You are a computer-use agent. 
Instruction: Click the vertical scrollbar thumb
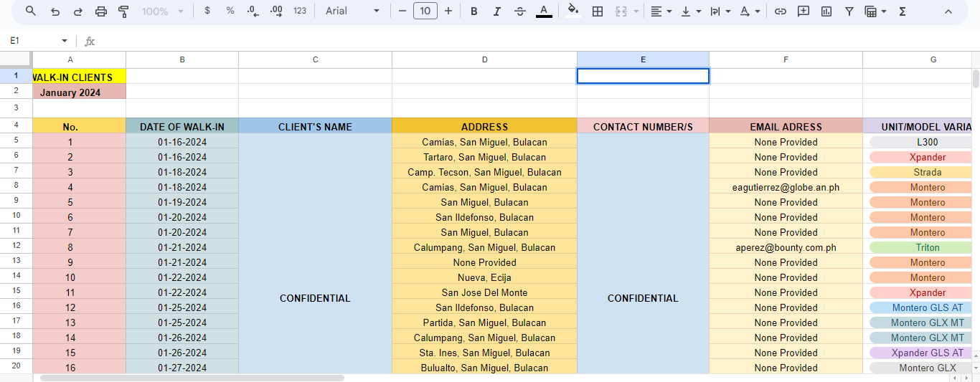pos(976,79)
